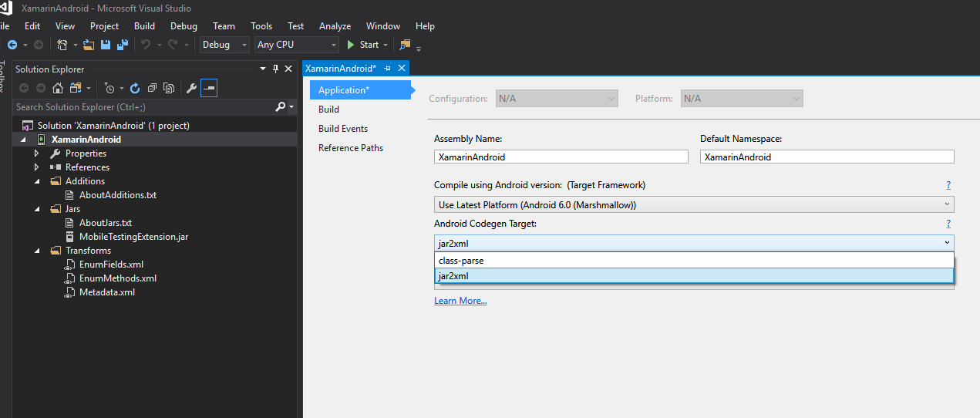Image resolution: width=980 pixels, height=418 pixels.
Task: Open the Android version target framework dropdown
Action: [694, 204]
